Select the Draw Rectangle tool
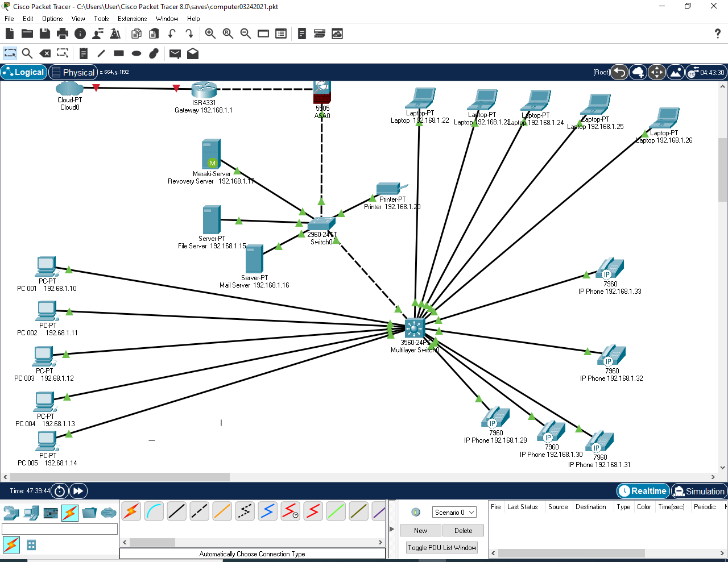Screen dimensions: 728x562 point(119,53)
